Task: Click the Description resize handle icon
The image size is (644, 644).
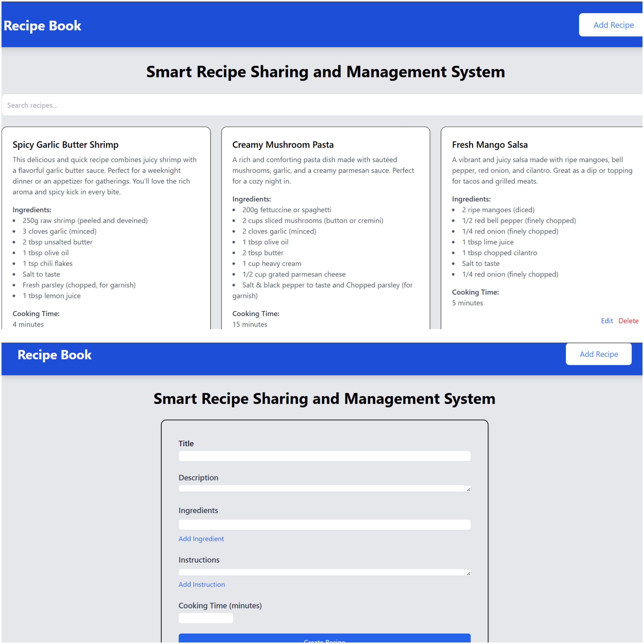Action: tap(468, 489)
